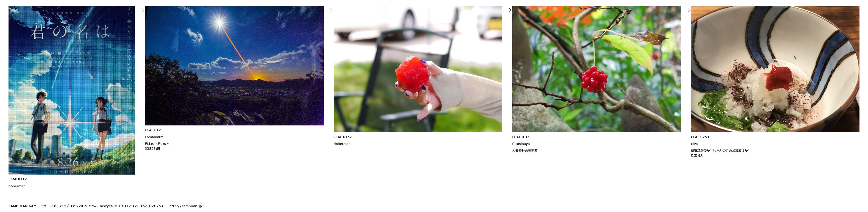Click author name Hiro

tap(694, 144)
